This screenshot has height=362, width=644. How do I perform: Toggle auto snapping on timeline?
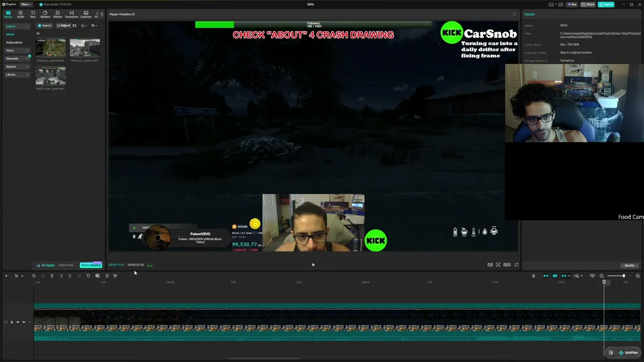click(x=555, y=276)
